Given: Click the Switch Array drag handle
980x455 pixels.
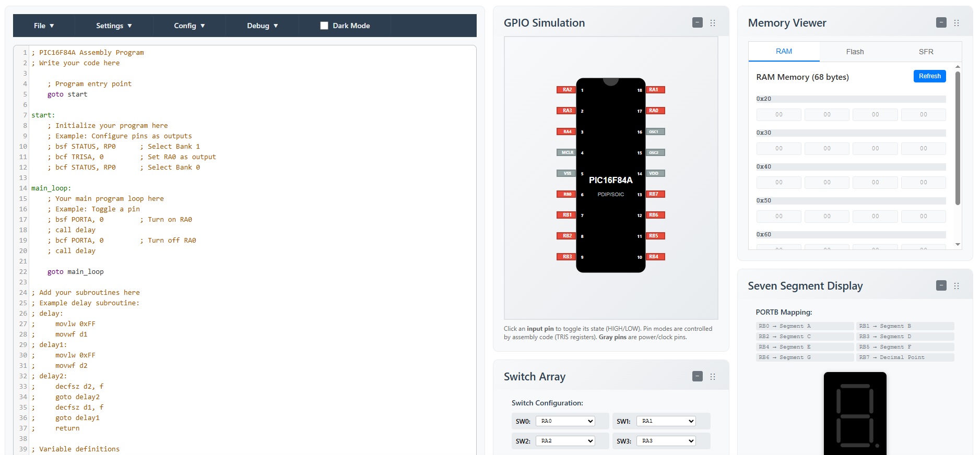Looking at the screenshot, I should 713,377.
